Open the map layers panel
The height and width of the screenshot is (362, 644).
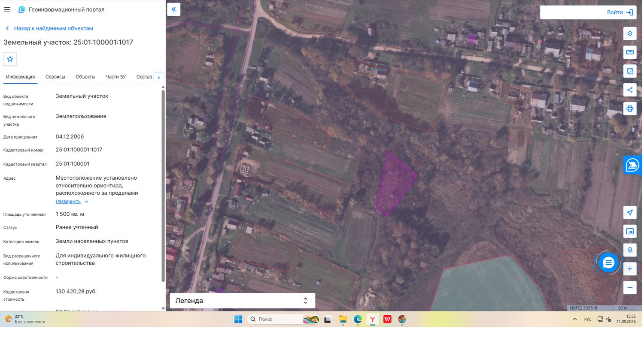630,33
